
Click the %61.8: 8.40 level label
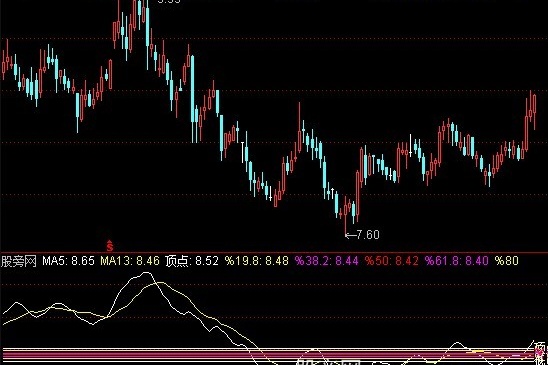[x=456, y=261]
